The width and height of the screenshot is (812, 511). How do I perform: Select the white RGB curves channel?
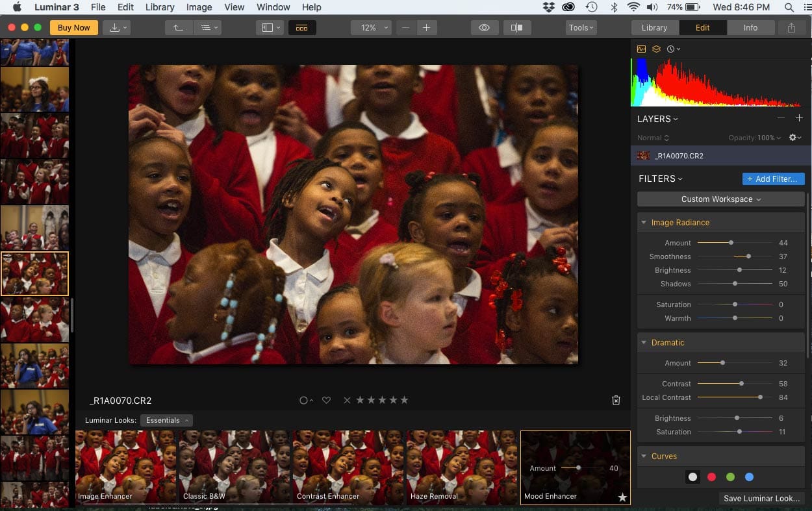pos(692,477)
